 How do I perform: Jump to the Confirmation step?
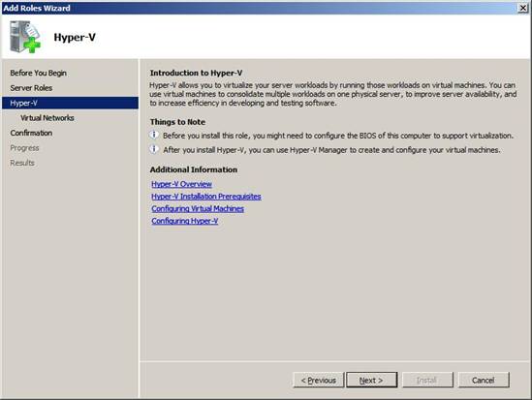31,133
